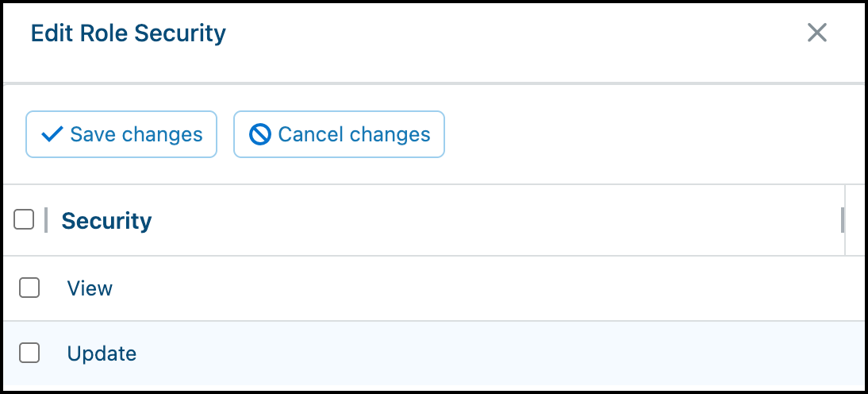
Task: Click the resize handle right of Security header
Action: click(842, 220)
